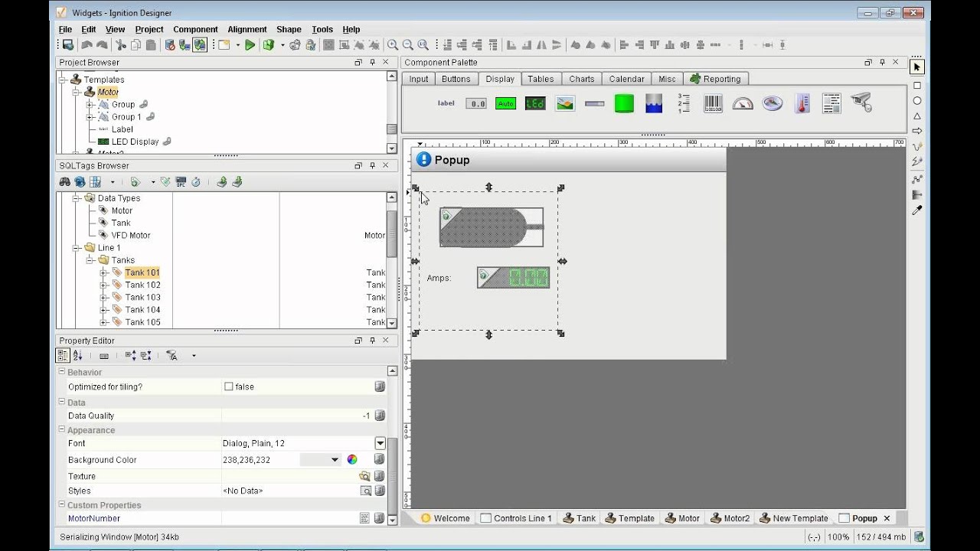This screenshot has height=551, width=980.
Task: Add a Label component from palette
Action: [446, 103]
